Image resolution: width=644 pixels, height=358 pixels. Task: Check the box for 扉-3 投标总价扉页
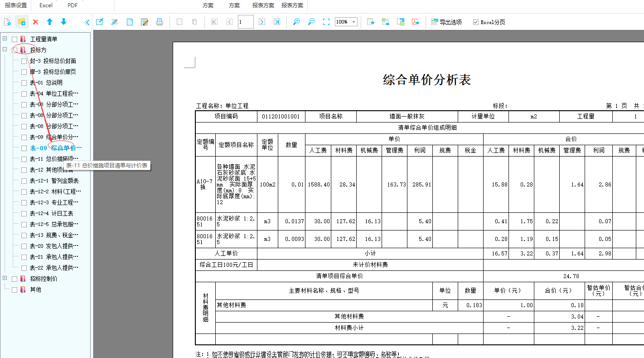click(x=24, y=72)
